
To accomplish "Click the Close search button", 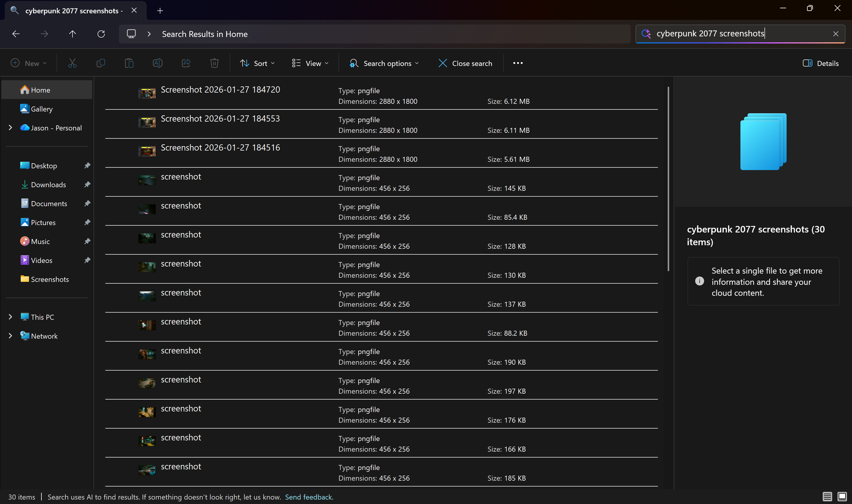I will [465, 63].
